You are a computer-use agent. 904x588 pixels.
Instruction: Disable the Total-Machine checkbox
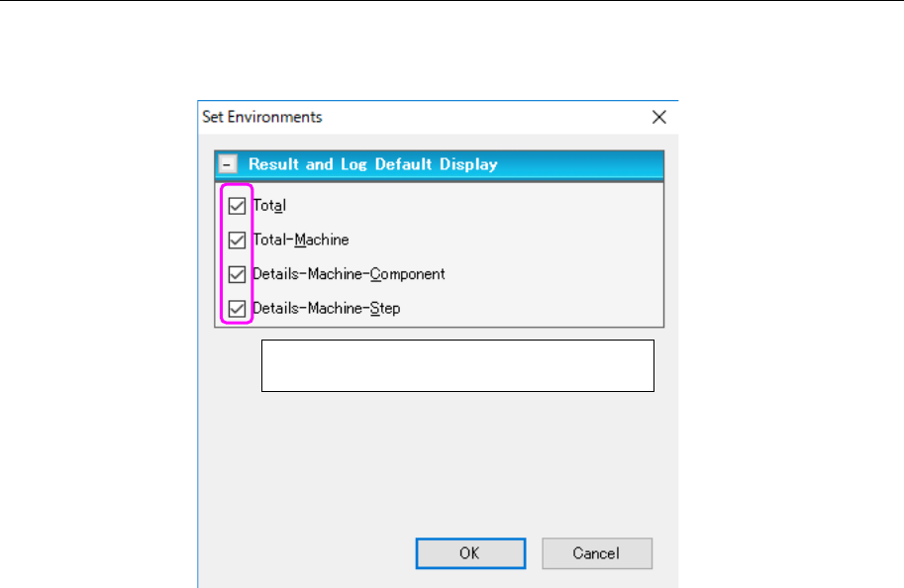coord(237,240)
